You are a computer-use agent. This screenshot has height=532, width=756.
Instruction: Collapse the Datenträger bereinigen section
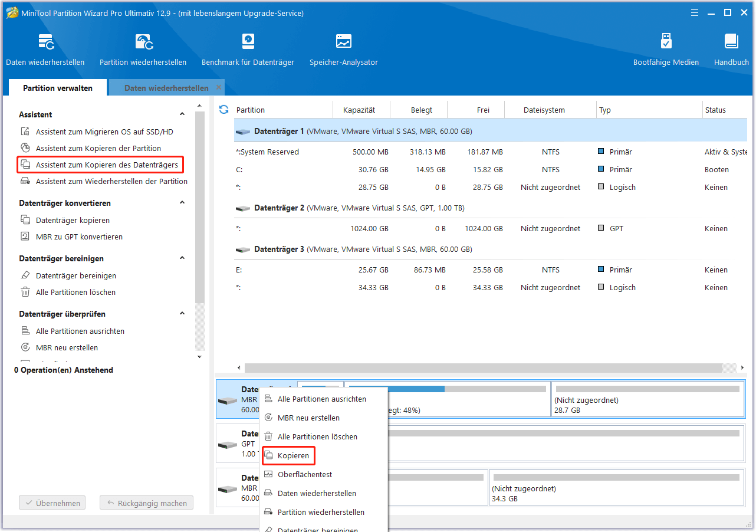coord(182,258)
